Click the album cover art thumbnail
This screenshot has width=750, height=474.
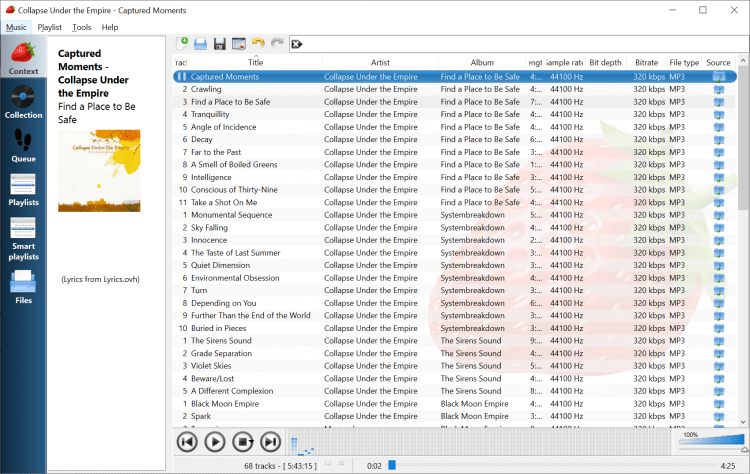coord(99,171)
